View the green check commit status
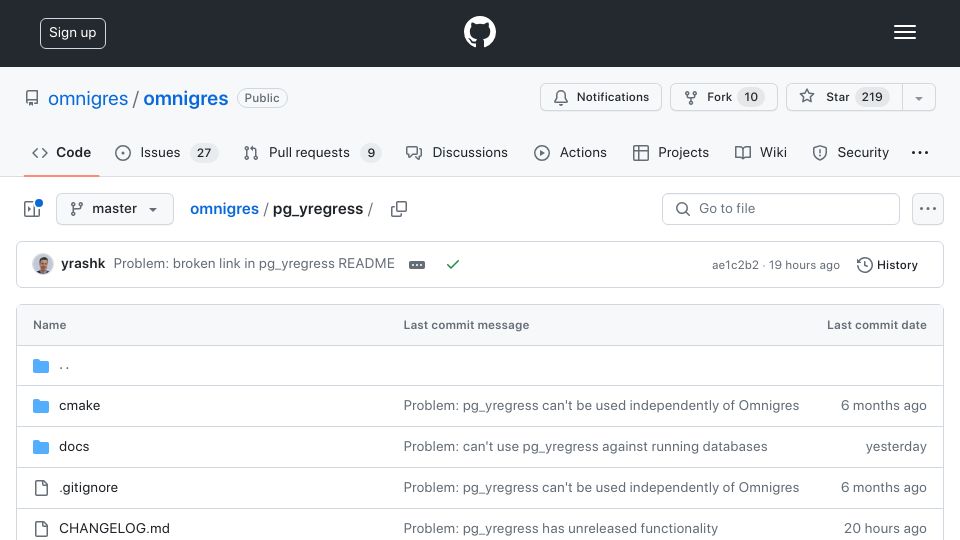The image size is (960, 540). pos(452,264)
